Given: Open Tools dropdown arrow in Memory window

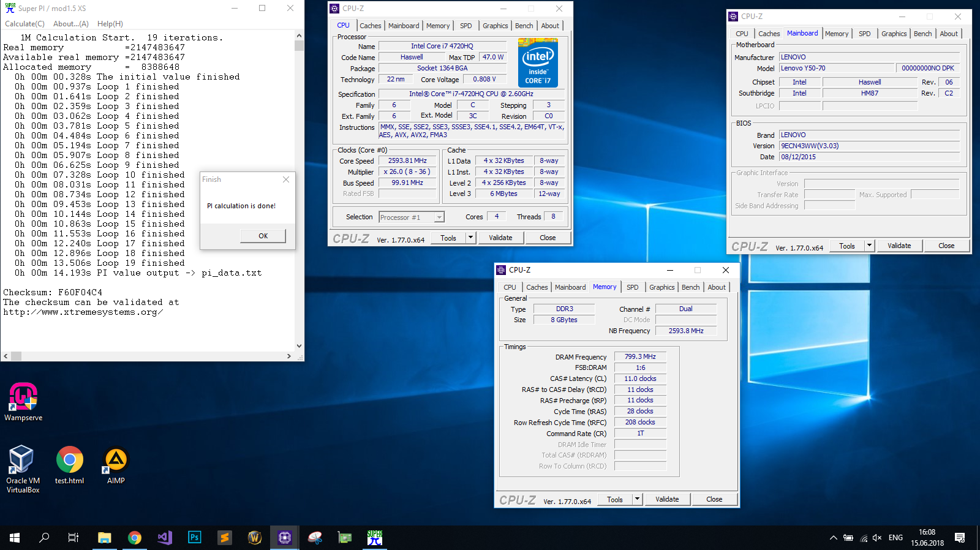Looking at the screenshot, I should click(637, 499).
